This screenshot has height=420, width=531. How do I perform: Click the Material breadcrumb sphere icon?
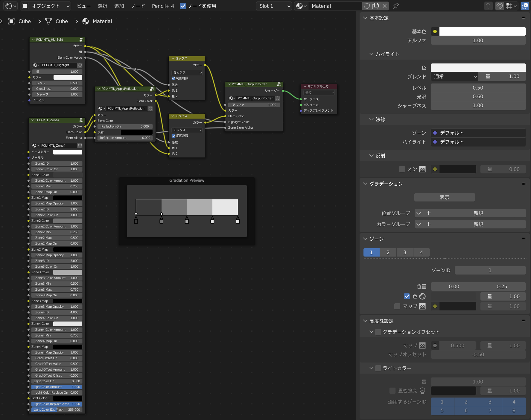86,21
